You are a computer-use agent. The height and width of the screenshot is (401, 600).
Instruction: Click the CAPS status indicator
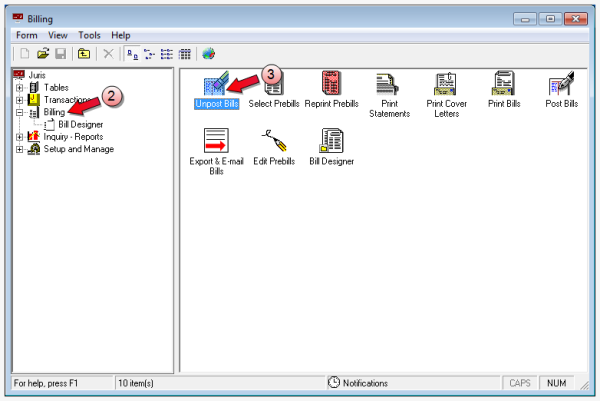click(520, 383)
